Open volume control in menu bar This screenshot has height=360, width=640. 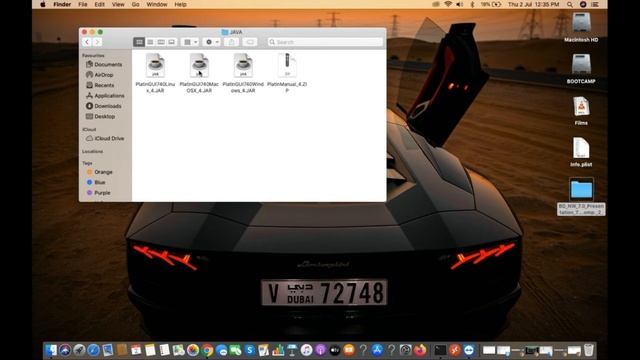[x=460, y=4]
